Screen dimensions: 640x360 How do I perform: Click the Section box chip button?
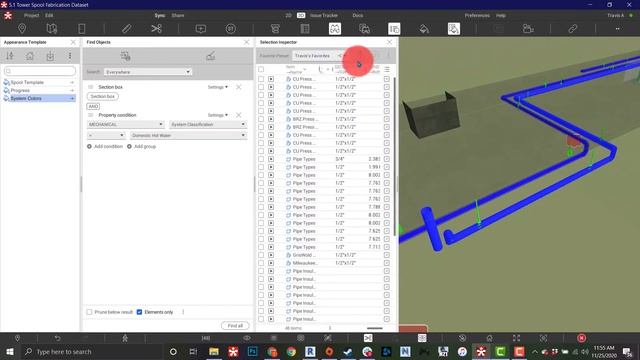[102, 96]
